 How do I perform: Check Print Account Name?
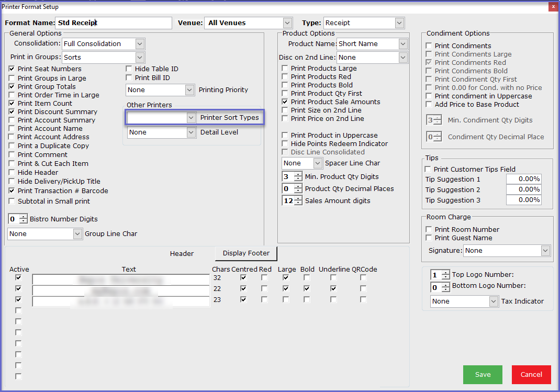[12, 129]
